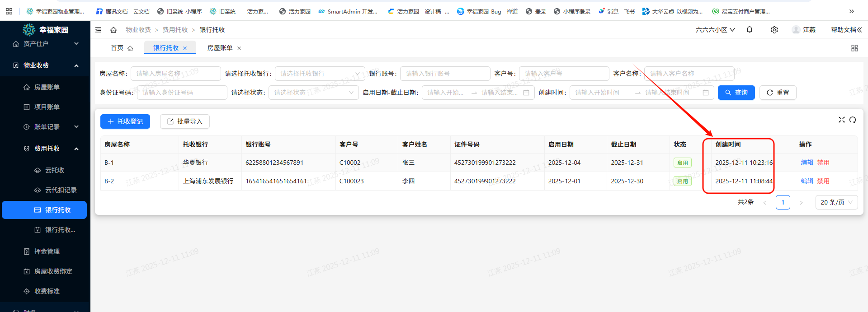Go to home via breadcrumb house icon
The width and height of the screenshot is (868, 312).
click(113, 30)
